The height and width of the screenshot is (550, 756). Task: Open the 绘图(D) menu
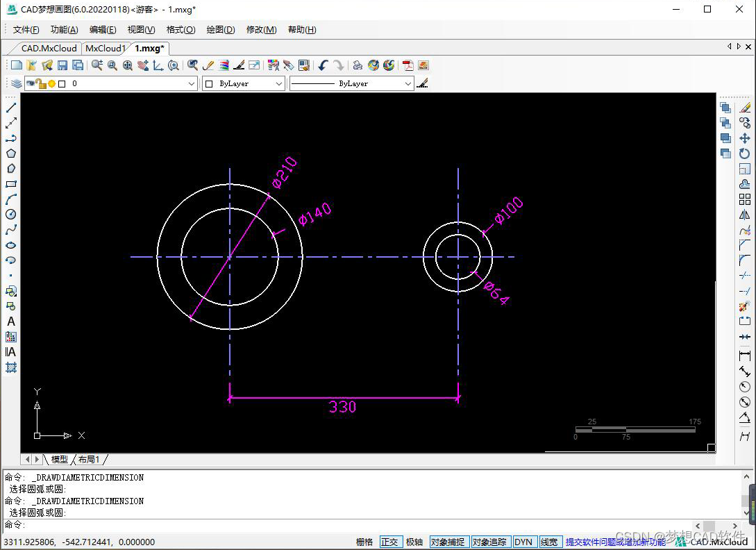(x=221, y=30)
